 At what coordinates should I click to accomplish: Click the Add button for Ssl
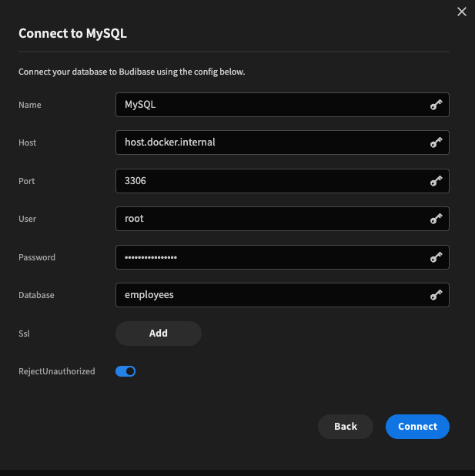159,334
